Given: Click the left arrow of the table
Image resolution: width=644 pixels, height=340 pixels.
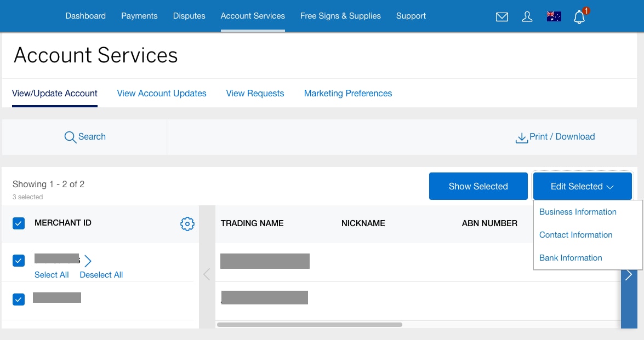Looking at the screenshot, I should pyautogui.click(x=207, y=274).
